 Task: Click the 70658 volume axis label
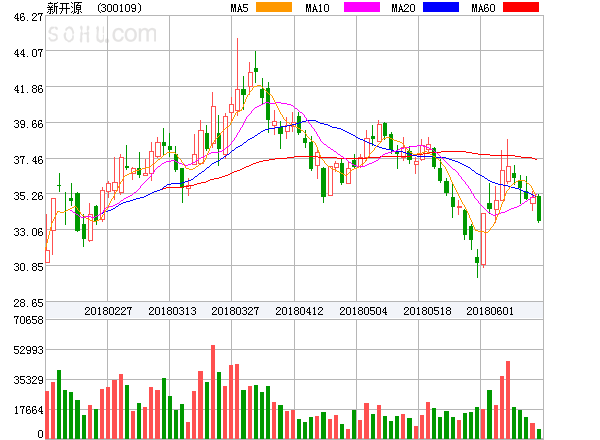tap(28, 320)
